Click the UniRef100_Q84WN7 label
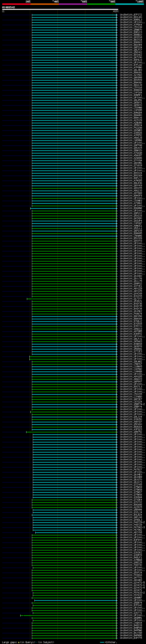146x644 pixels. tap(131, 597)
